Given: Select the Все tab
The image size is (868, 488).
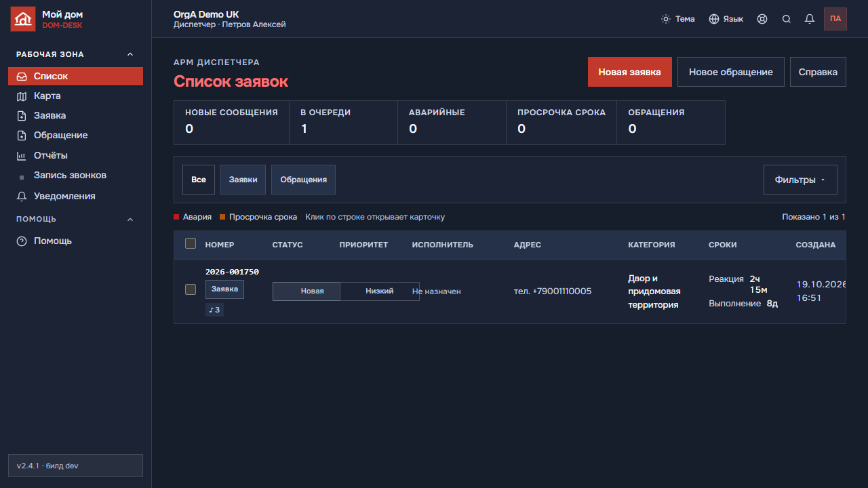Looking at the screenshot, I should tap(199, 180).
